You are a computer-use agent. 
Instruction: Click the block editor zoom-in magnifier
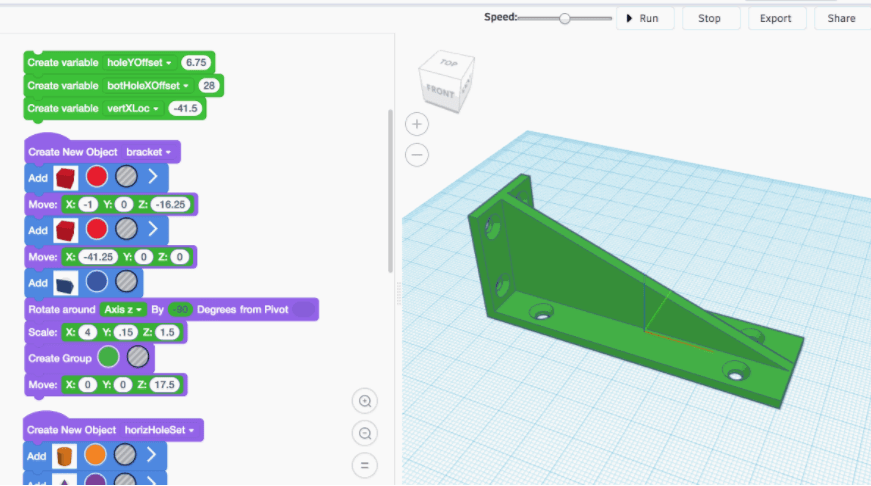[365, 401]
